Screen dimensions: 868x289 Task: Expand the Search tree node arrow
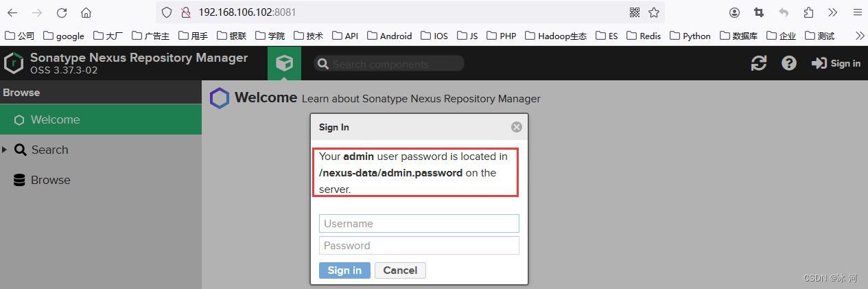pos(5,150)
